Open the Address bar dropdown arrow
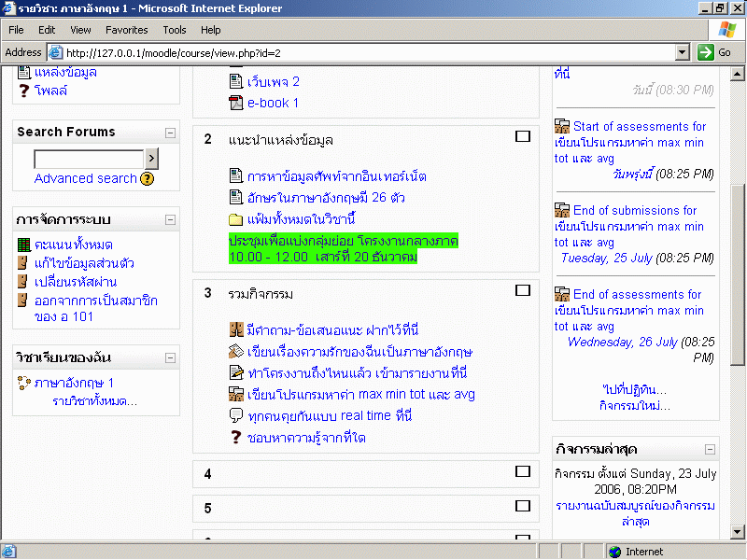The image size is (747, 560). tap(683, 52)
